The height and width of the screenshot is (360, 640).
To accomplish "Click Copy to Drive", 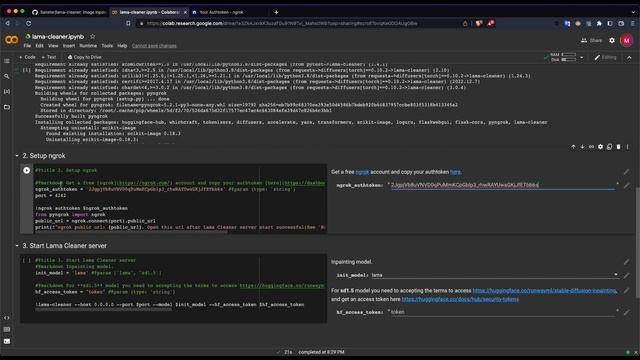I will point(84,57).
